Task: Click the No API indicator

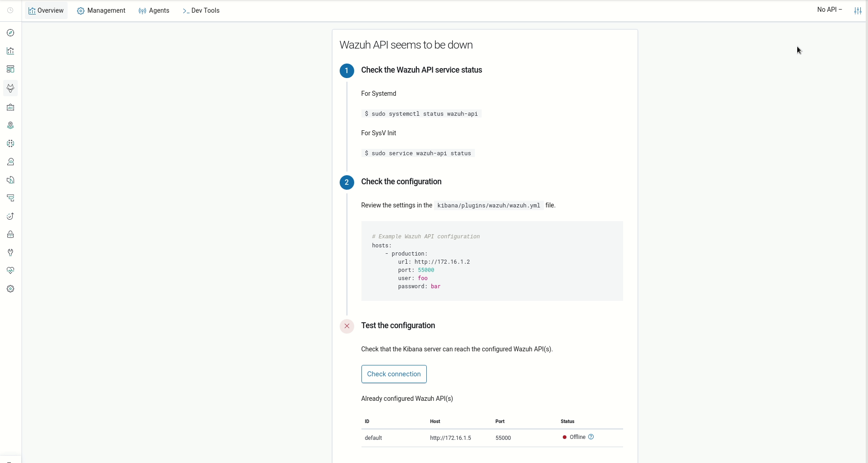Action: pos(830,9)
